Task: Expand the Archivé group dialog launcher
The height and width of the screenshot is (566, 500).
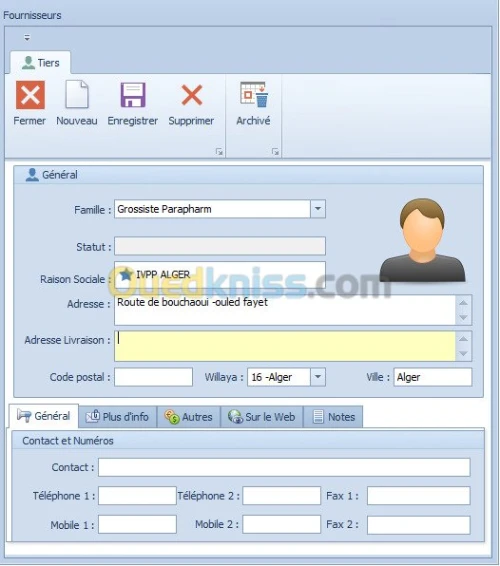Action: [x=275, y=152]
